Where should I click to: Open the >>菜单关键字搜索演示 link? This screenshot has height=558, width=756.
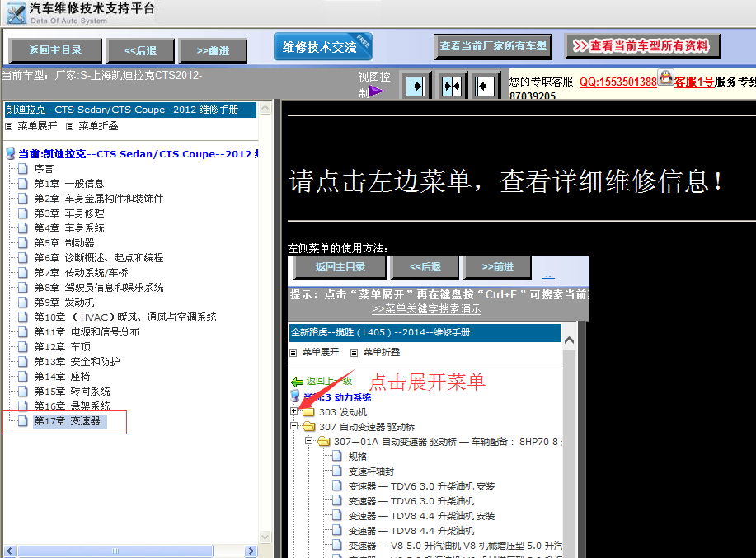[426, 309]
